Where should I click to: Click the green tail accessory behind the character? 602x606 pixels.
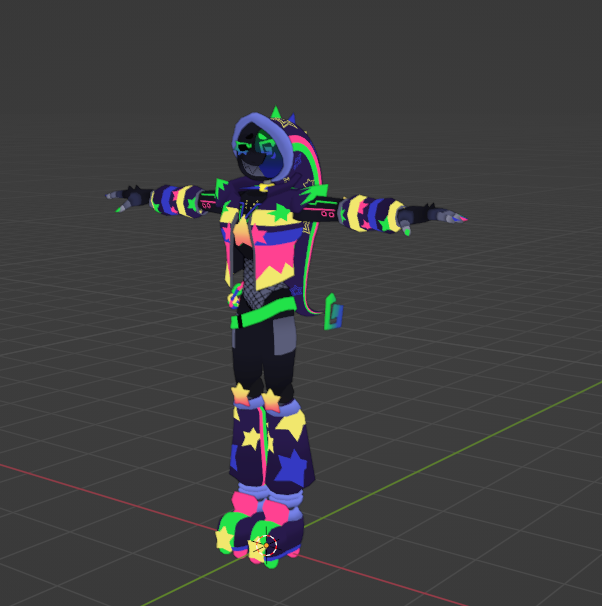tap(333, 312)
